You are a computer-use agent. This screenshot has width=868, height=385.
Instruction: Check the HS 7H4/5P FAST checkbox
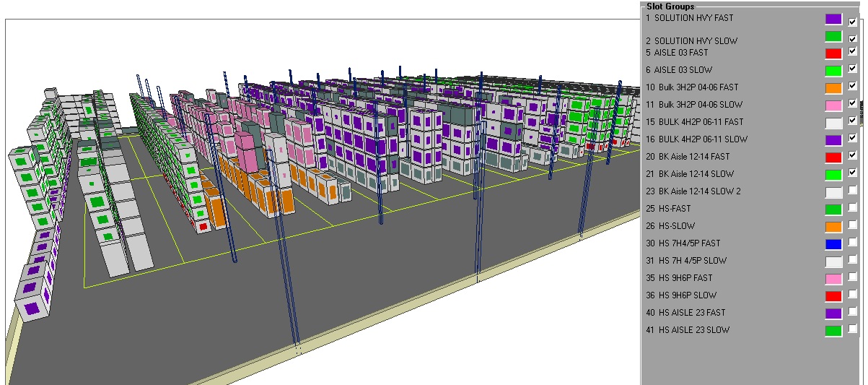pos(853,242)
